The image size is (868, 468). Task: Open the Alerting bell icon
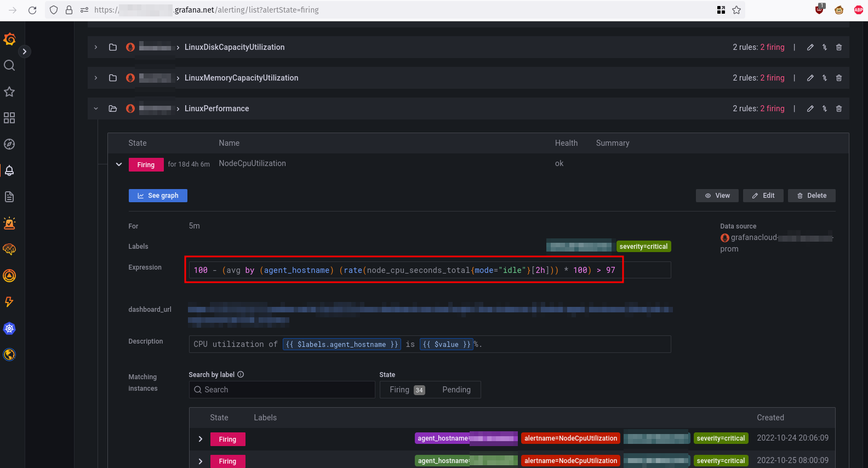click(9, 170)
